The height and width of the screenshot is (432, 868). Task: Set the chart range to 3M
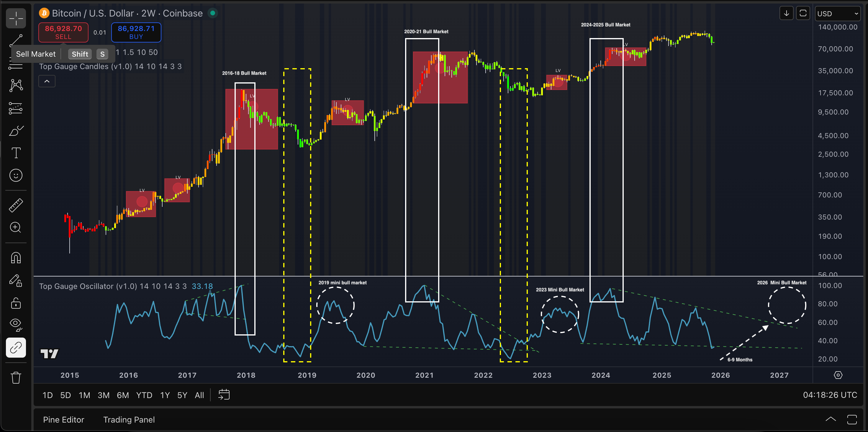pos(104,395)
